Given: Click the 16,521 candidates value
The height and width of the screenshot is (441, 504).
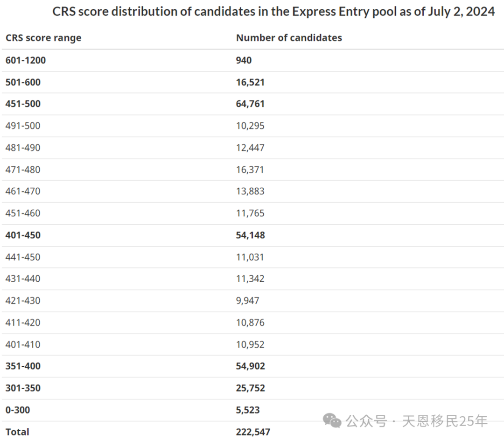Looking at the screenshot, I should coord(250,82).
